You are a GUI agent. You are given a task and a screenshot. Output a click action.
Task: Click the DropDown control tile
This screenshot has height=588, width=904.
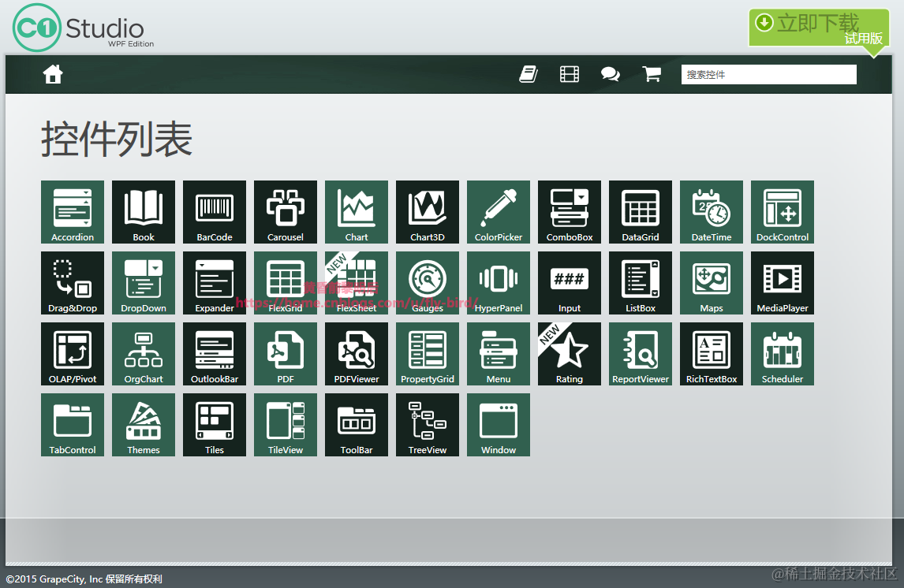click(144, 283)
